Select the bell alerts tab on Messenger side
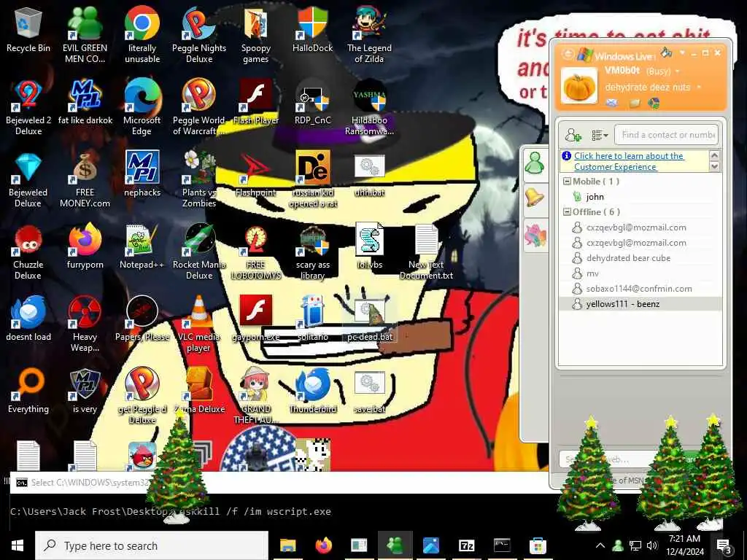The image size is (747, 560). click(535, 198)
